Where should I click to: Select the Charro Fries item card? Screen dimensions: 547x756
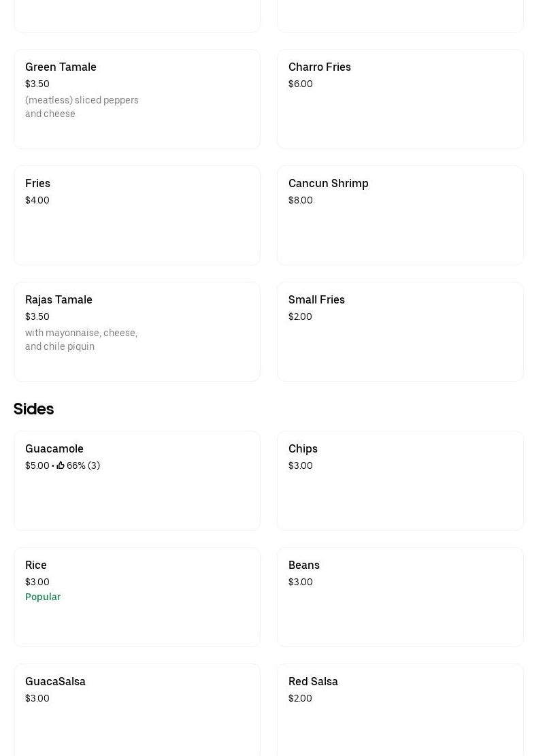pos(399,99)
